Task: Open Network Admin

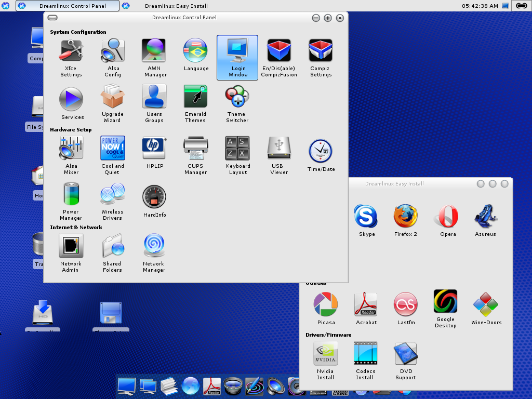Action: click(71, 253)
